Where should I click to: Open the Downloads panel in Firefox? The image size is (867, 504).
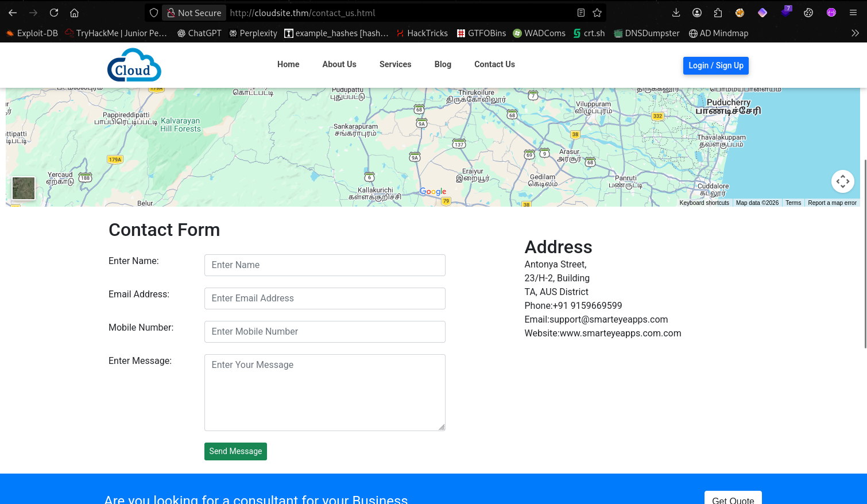click(676, 12)
